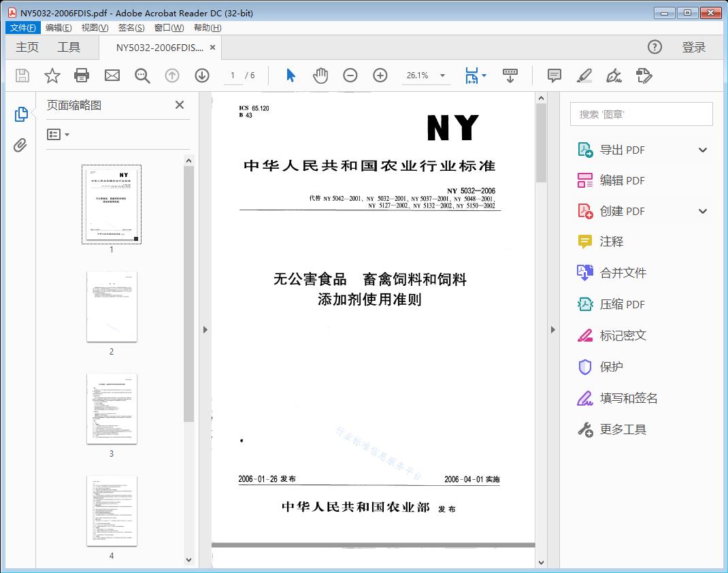Viewport: 728px width, 573px height.
Task: Select page 3 thumbnail
Action: pyautogui.click(x=112, y=408)
